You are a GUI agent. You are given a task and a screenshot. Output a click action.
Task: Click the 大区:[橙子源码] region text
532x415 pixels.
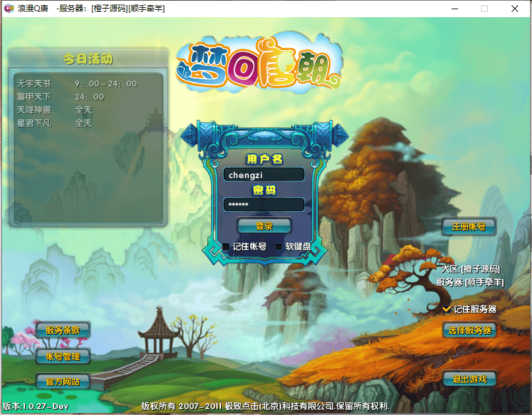pos(474,269)
